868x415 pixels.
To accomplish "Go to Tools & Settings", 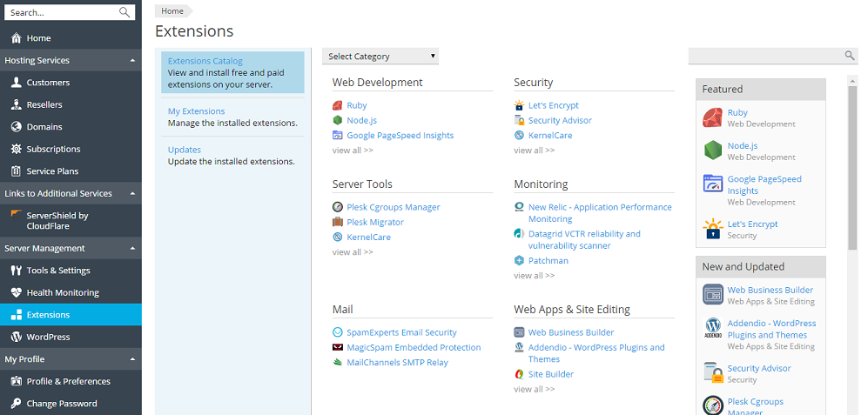I will (58, 271).
